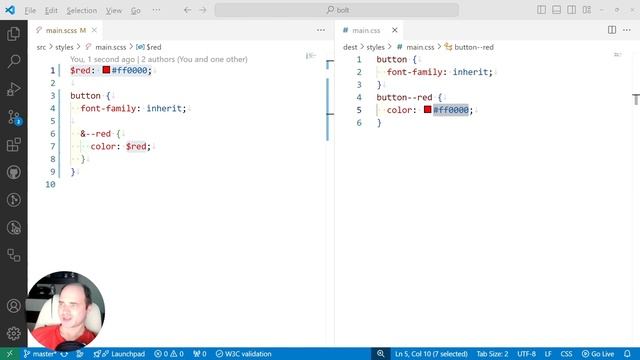Expand the overflow menu ellipsis
The width and height of the screenshot is (640, 360).
pos(156,11)
